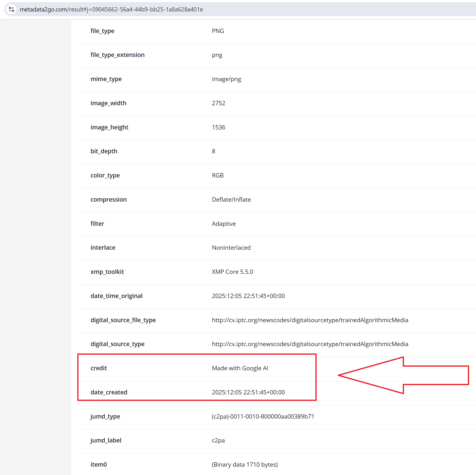Click the color_type RGB value
The height and width of the screenshot is (475, 476).
(x=218, y=175)
